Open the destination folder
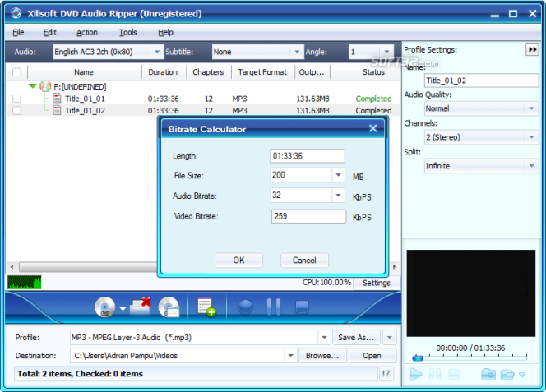The image size is (546, 392). click(372, 356)
